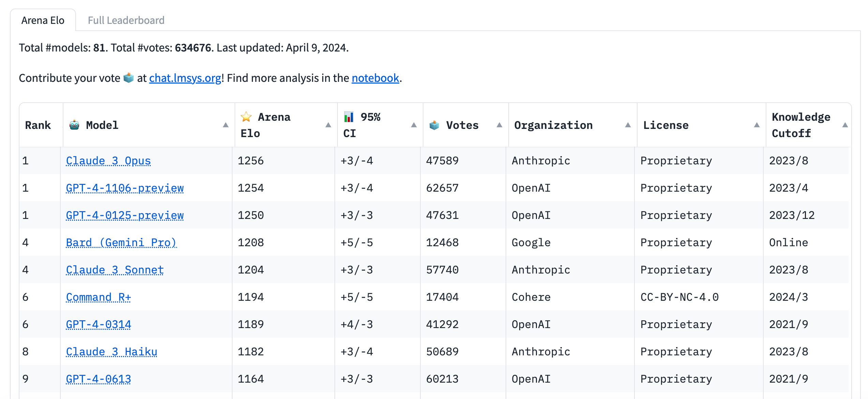Select Elo value 1250 cell

[x=251, y=215]
